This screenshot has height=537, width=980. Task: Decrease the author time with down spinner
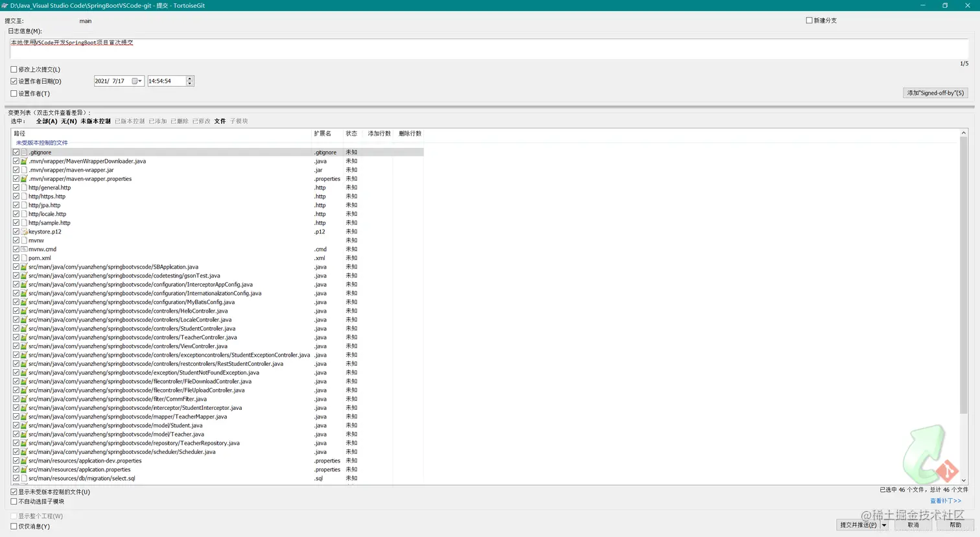click(x=190, y=84)
